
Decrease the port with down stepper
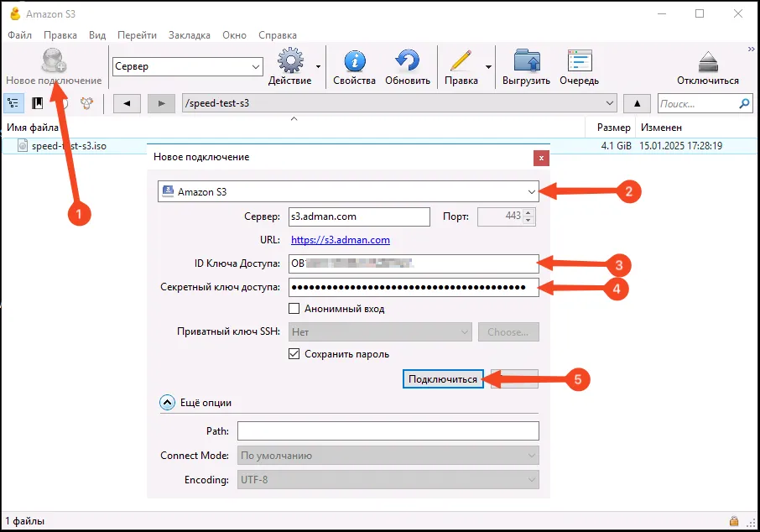(528, 222)
